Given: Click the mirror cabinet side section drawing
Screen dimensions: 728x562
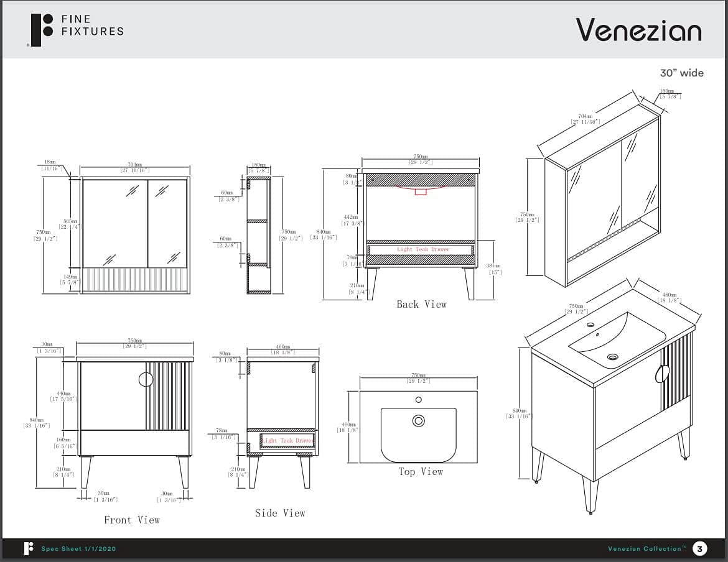Looking at the screenshot, I should (258, 235).
